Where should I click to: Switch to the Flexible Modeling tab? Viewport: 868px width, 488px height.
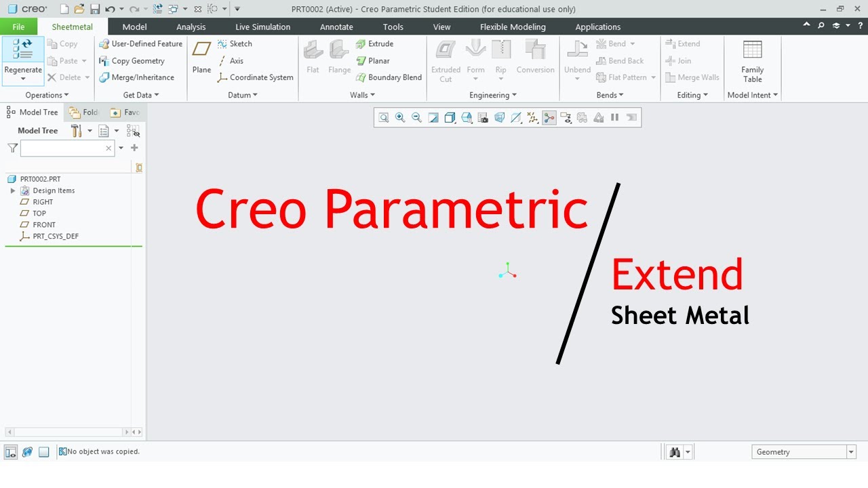tap(513, 27)
